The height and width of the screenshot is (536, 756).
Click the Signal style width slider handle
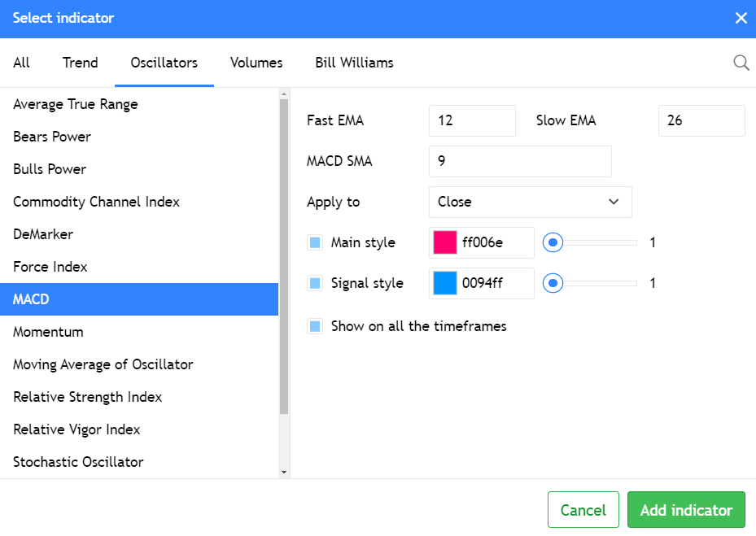tap(553, 283)
